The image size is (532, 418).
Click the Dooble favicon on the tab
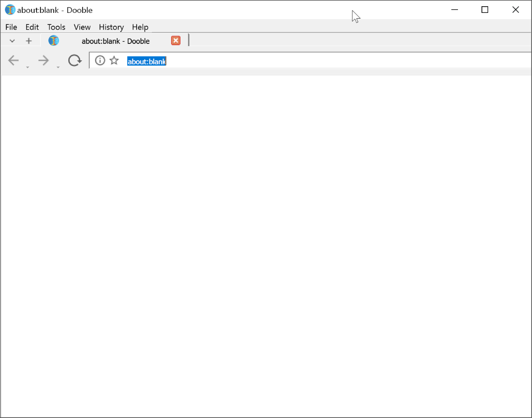point(54,41)
